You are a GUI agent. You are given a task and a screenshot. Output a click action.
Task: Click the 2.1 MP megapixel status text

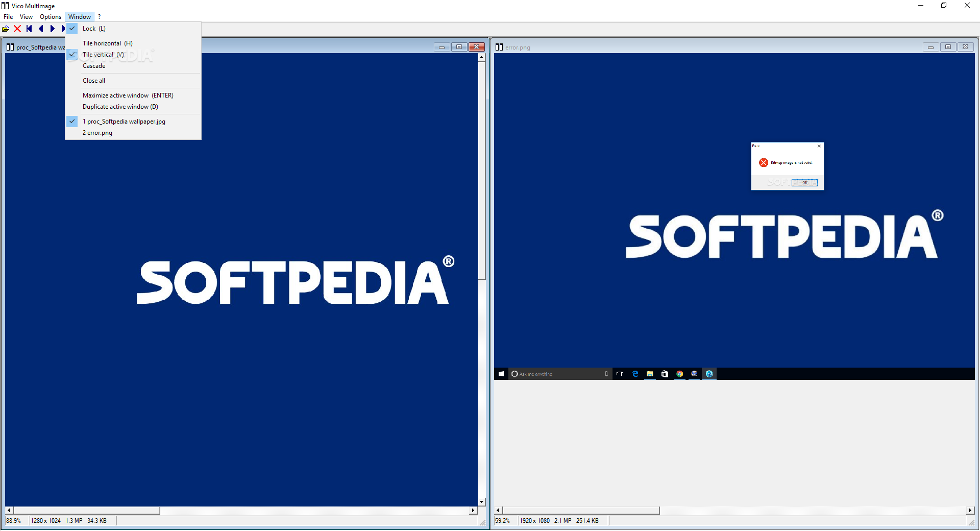point(563,521)
